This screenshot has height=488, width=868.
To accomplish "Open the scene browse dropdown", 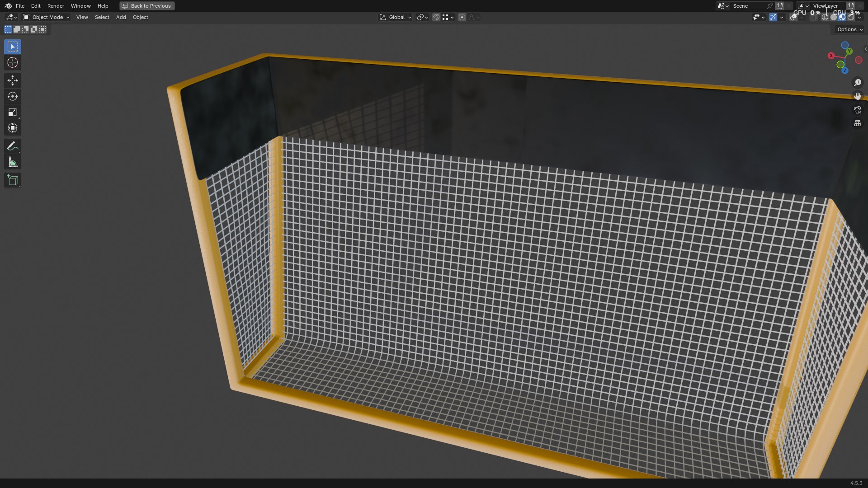I will click(723, 6).
